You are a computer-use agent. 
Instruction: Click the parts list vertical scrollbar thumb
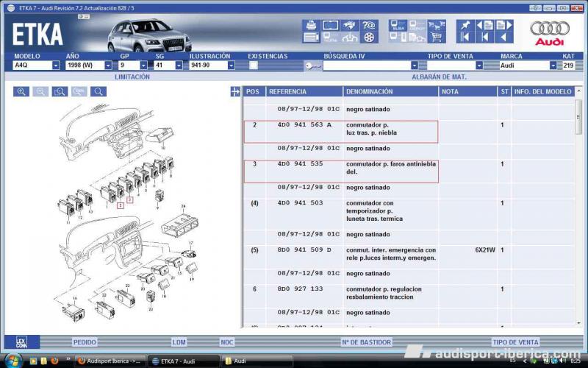[x=578, y=116]
